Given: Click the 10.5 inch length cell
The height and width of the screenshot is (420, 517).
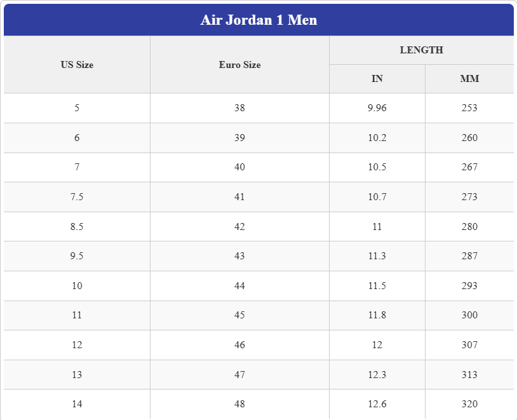Looking at the screenshot, I should click(377, 167).
